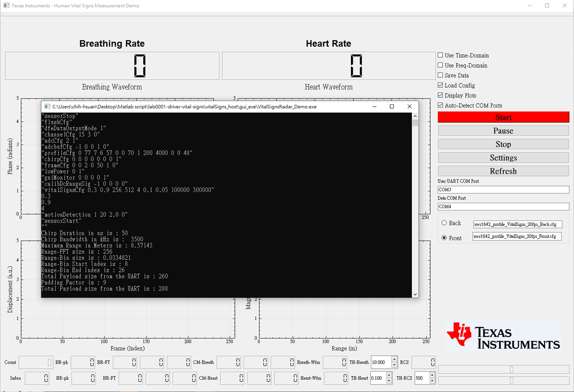574x392 pixels.
Task: Click the Refresh button
Action: 504,171
